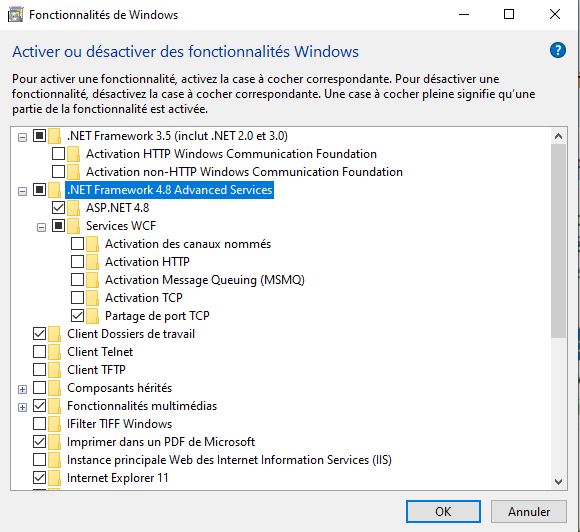Toggle .NET Framework 4.8 Advanced Services checkbox
Screen dimensions: 580x532
pyautogui.click(x=40, y=190)
